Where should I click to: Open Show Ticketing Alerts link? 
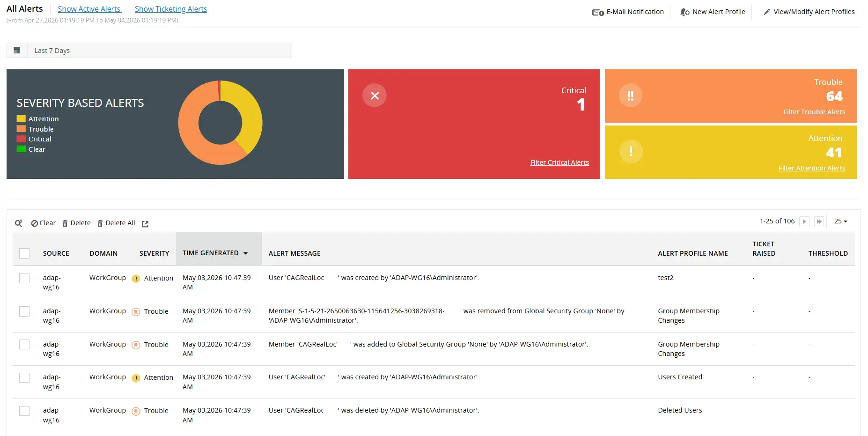171,9
